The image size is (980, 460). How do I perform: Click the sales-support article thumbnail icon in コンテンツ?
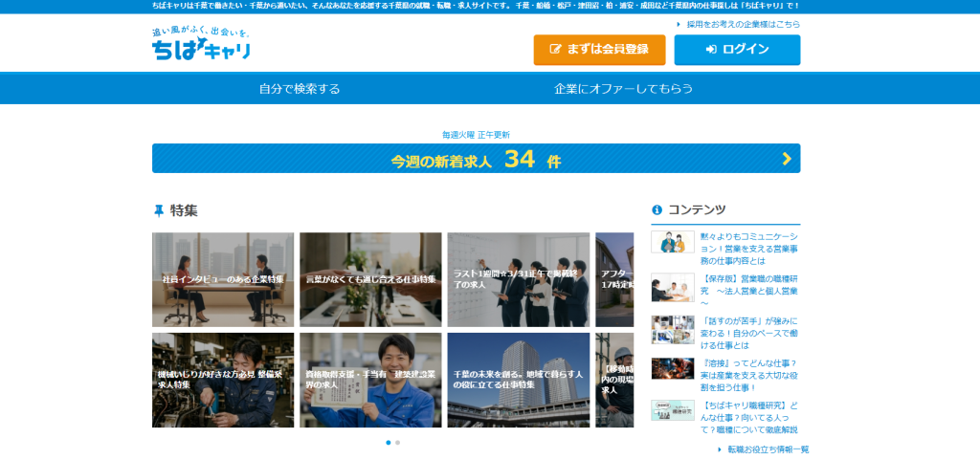[x=672, y=242]
